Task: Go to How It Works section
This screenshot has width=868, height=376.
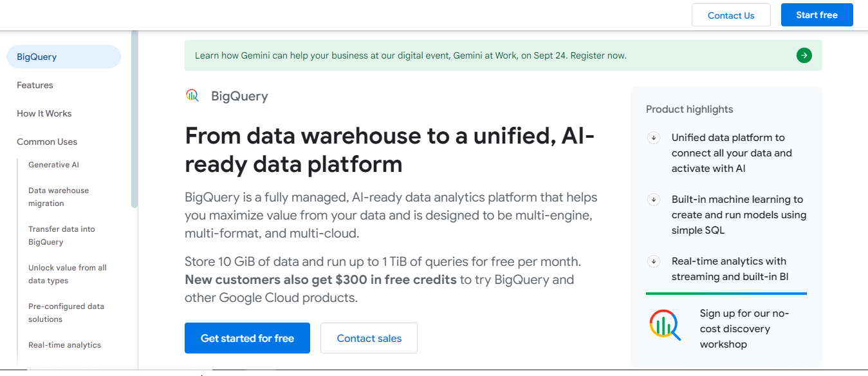Action: pyautogui.click(x=44, y=113)
